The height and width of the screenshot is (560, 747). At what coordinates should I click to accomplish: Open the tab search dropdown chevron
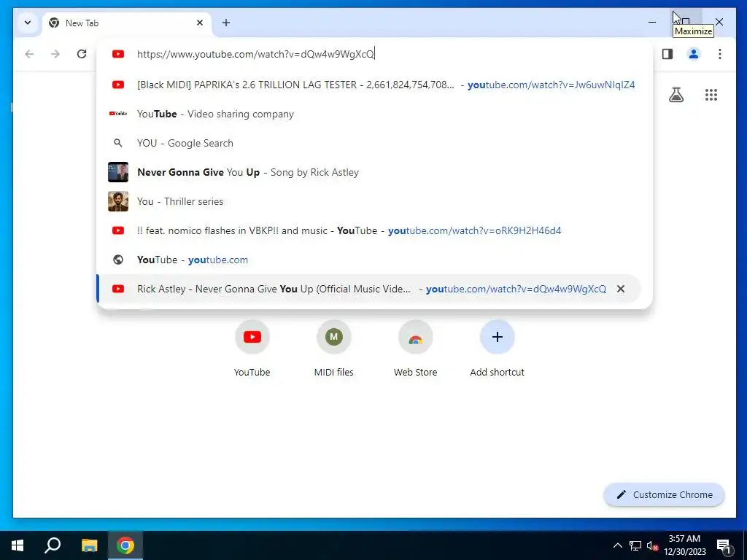point(28,23)
